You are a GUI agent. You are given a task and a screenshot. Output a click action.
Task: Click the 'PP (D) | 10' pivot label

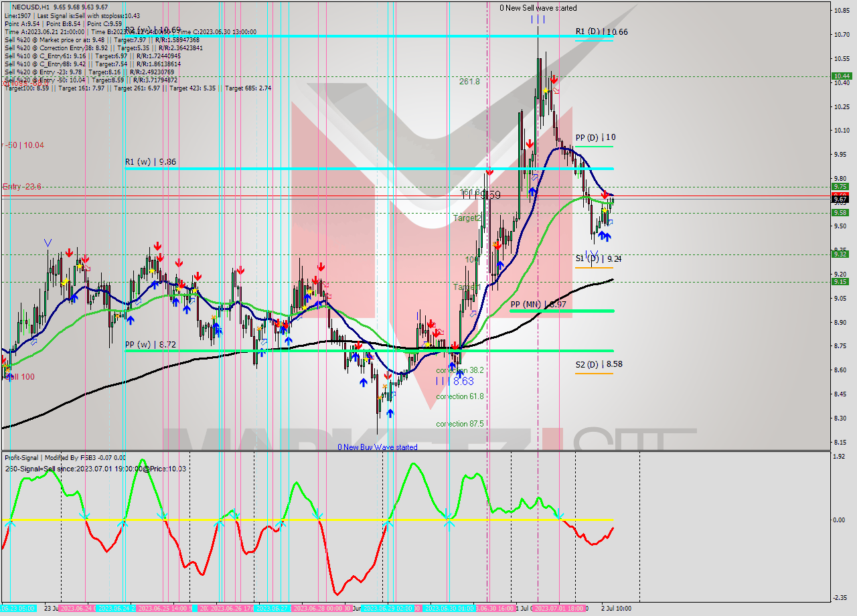(595, 137)
